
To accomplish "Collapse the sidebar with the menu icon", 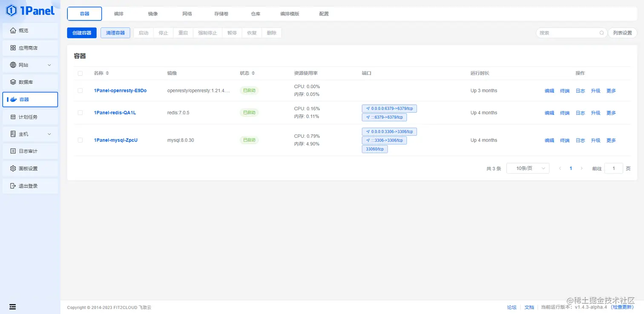I will click(13, 307).
